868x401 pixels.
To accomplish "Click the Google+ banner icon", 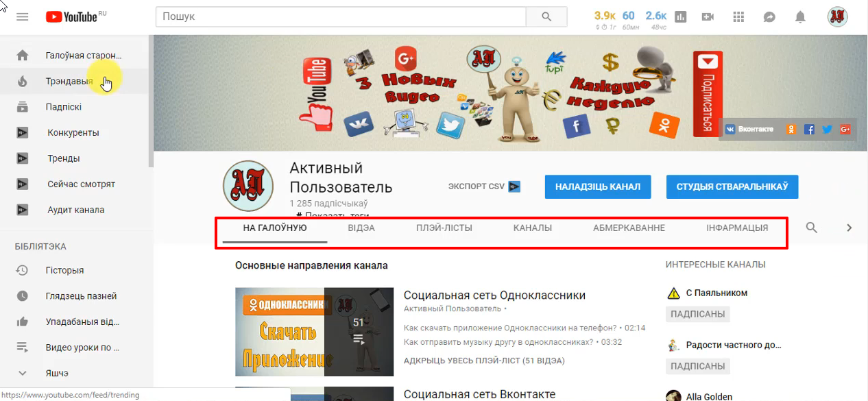I will (x=845, y=129).
